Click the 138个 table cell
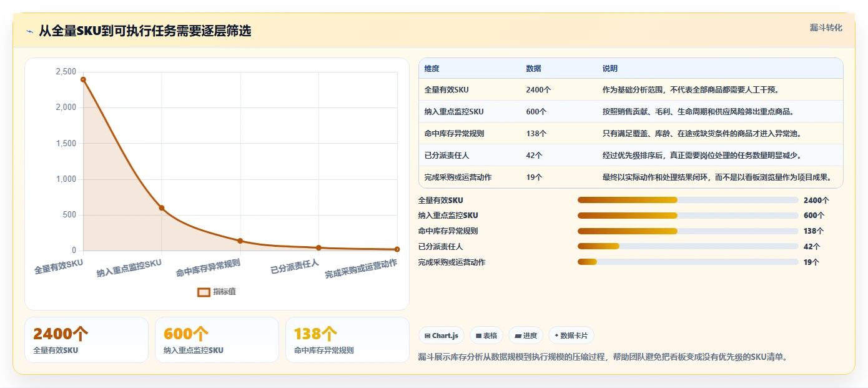Screen dimensions: 868x388 536,134
